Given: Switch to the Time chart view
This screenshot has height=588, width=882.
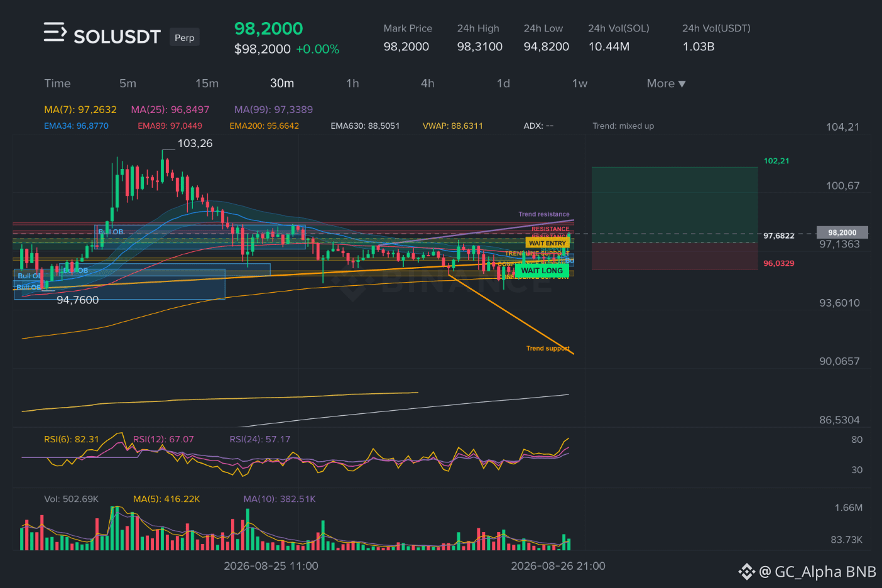Looking at the screenshot, I should pyautogui.click(x=57, y=84).
